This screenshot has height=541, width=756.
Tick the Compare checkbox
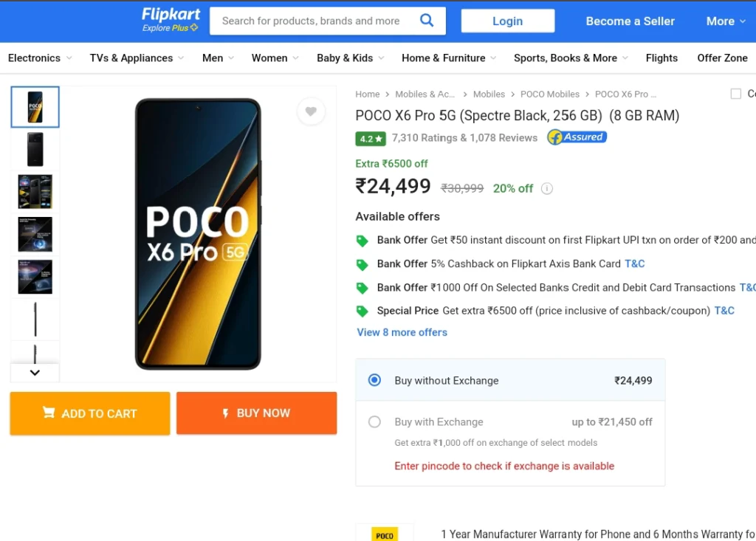pyautogui.click(x=736, y=94)
